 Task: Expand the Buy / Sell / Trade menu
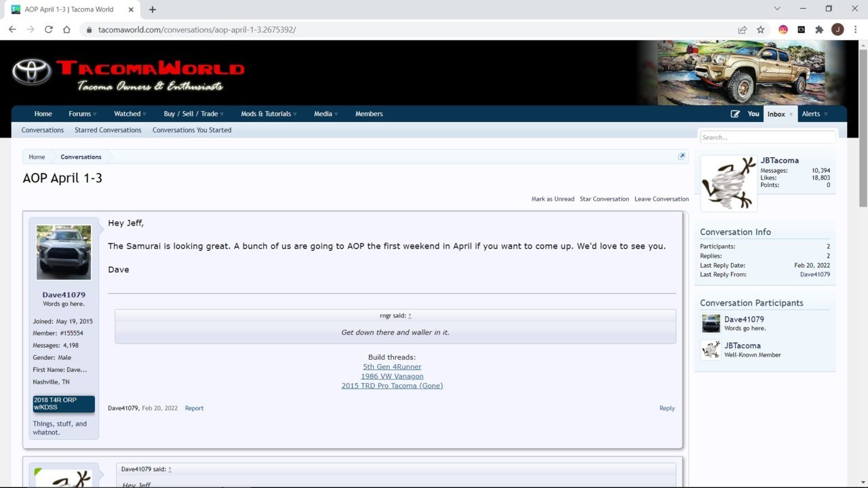pyautogui.click(x=193, y=114)
